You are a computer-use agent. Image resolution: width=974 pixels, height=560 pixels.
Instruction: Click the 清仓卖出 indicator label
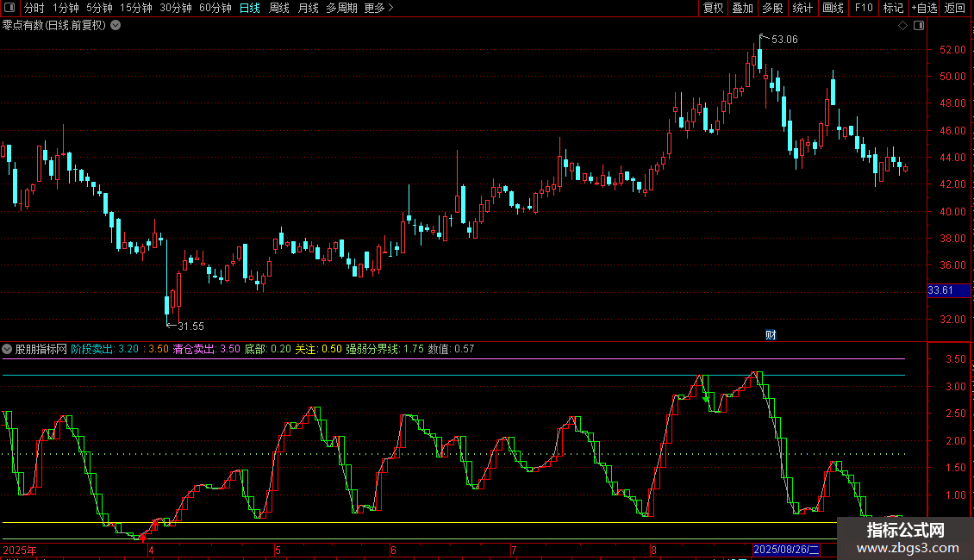[194, 349]
